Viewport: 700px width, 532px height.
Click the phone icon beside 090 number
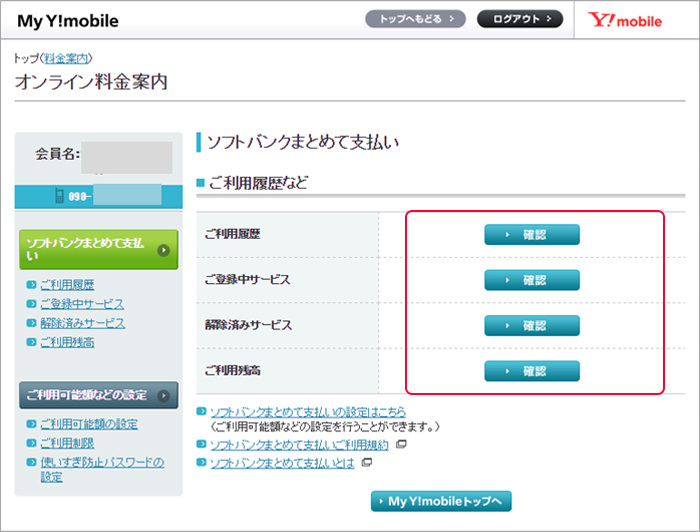(60, 196)
